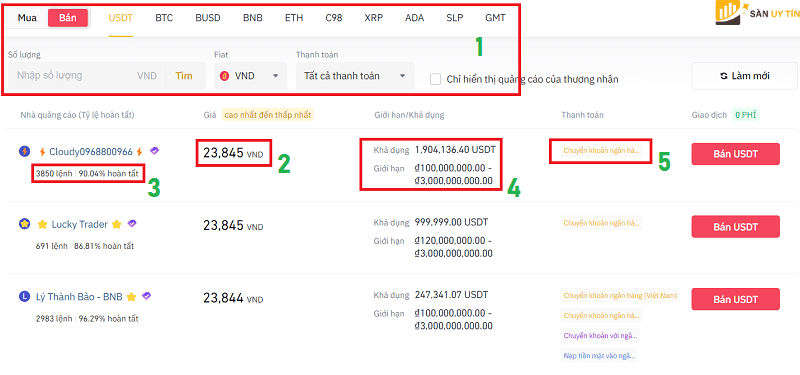Click Bán USDT for Lý Thành Bảo - BNB
Screen dimensions: 800x375
735,299
